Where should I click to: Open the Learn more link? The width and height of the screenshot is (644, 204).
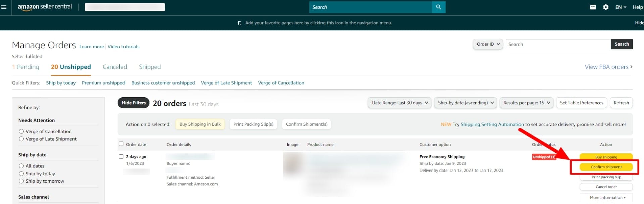pos(92,47)
